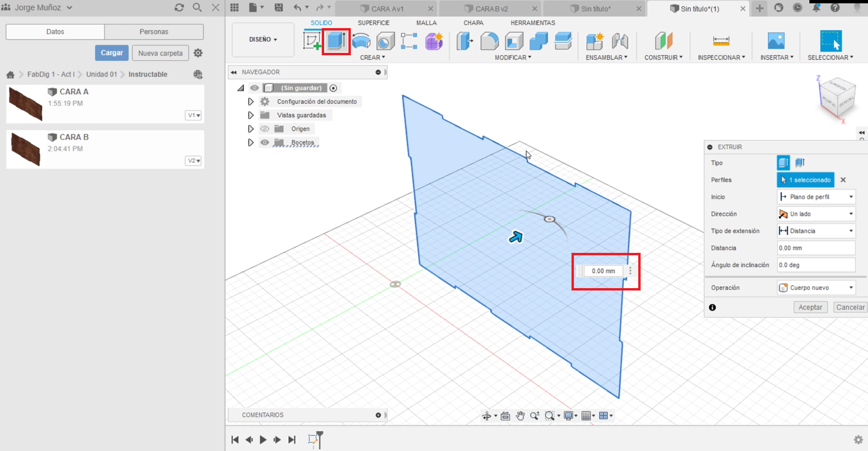Open the DISEÑO workspace dropdown

pyautogui.click(x=263, y=40)
